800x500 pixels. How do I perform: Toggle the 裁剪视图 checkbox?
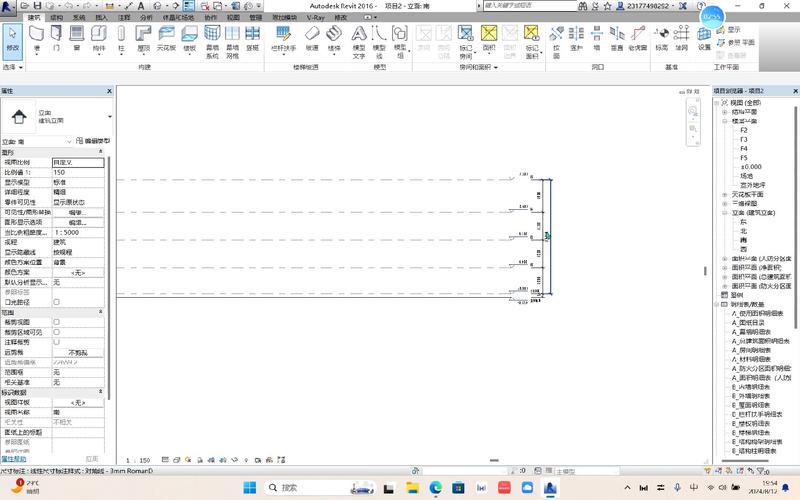(x=56, y=322)
